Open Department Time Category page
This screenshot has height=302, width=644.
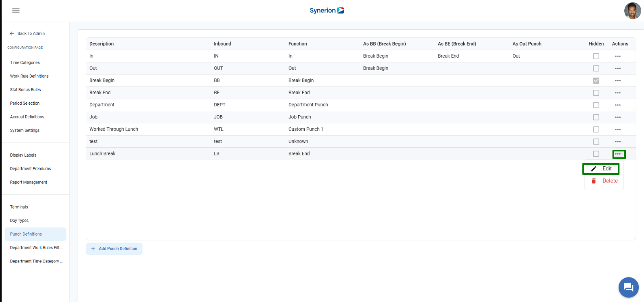pos(35,261)
